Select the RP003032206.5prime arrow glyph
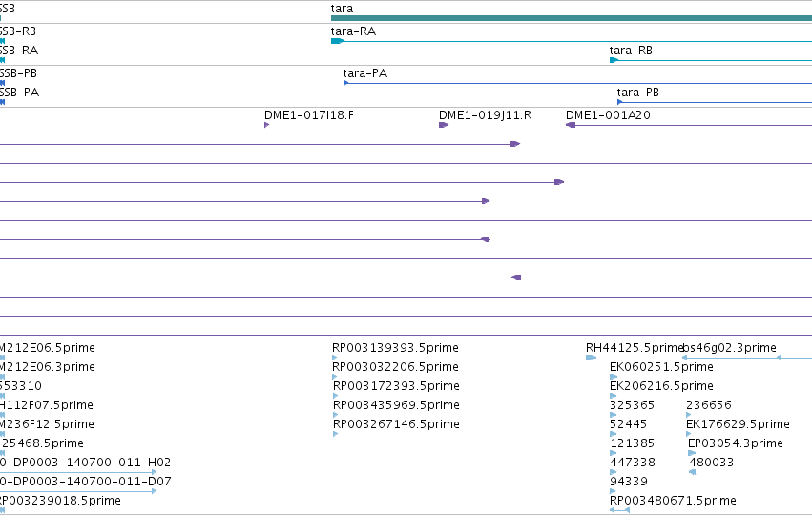This screenshot has width=812, height=515. tap(335, 377)
